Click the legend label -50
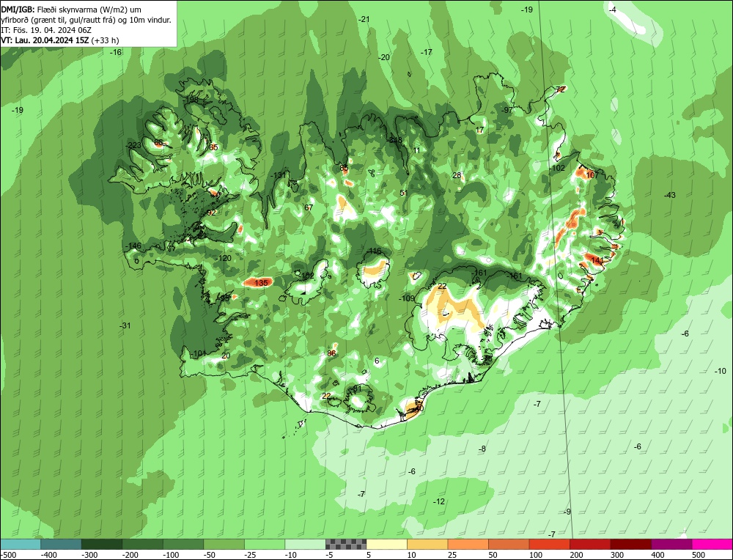This screenshot has width=733, height=560. (210, 555)
